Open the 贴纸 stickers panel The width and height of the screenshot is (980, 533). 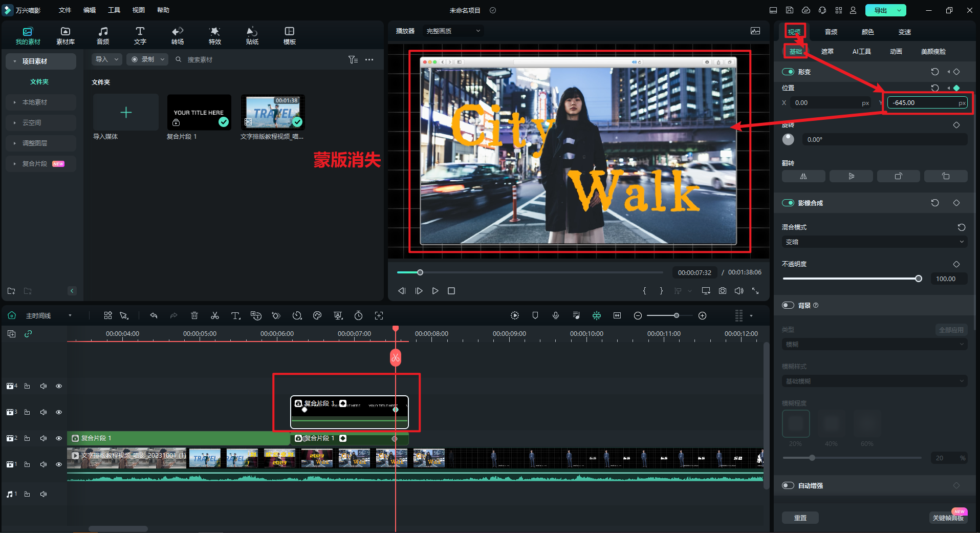(252, 35)
